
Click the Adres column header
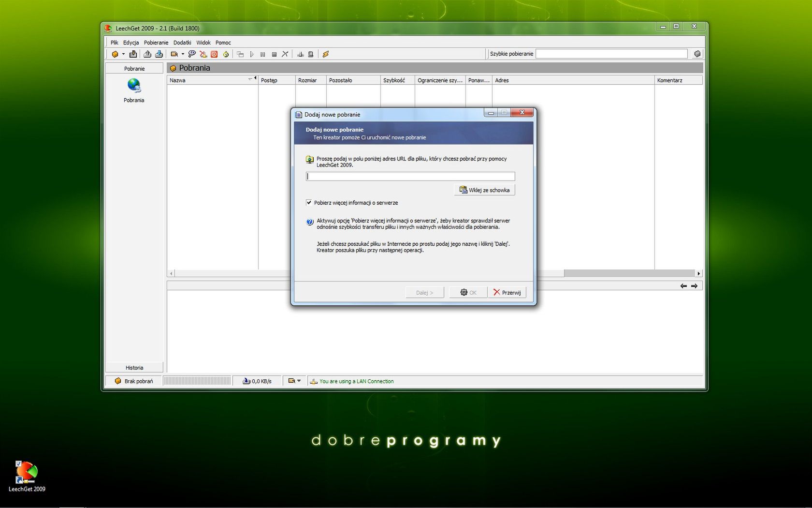coord(573,80)
